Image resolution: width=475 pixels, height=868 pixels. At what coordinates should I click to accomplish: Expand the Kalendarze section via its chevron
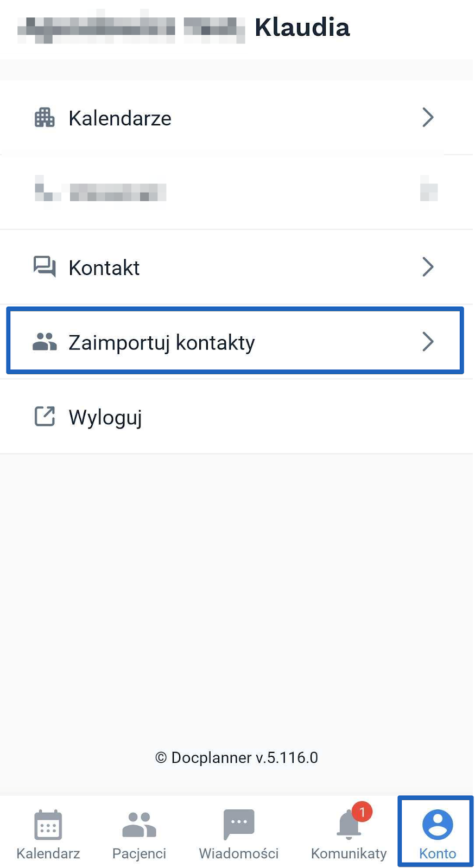tap(428, 118)
